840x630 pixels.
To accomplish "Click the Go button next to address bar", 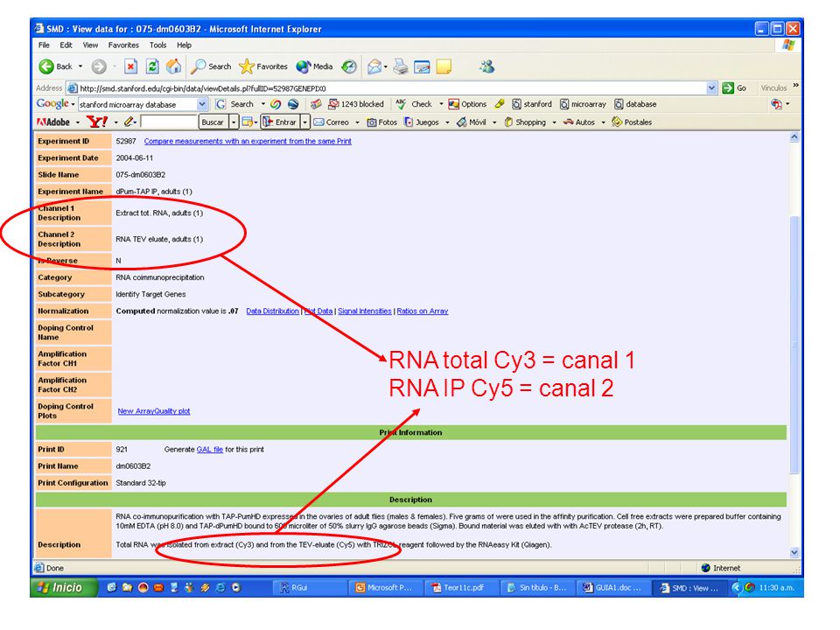I will point(734,87).
